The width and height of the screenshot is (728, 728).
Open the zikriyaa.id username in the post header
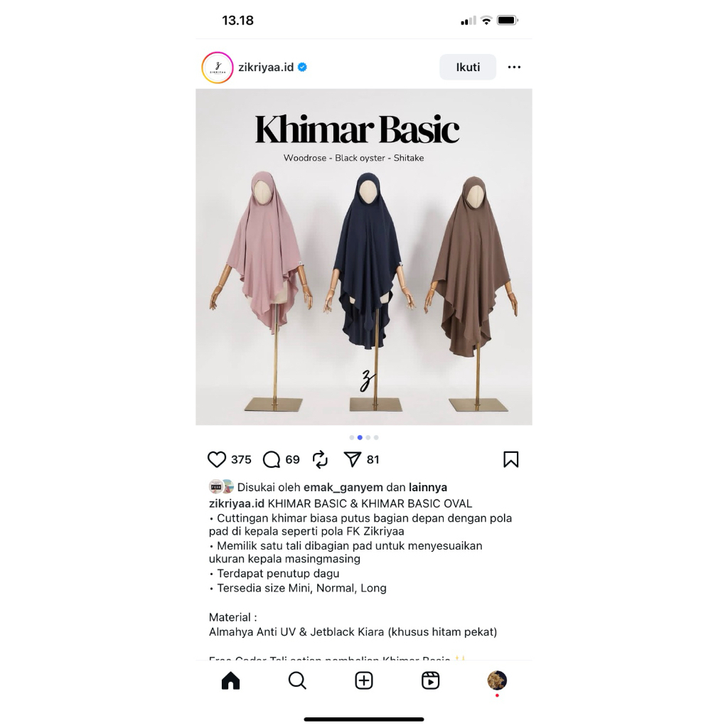[x=266, y=68]
